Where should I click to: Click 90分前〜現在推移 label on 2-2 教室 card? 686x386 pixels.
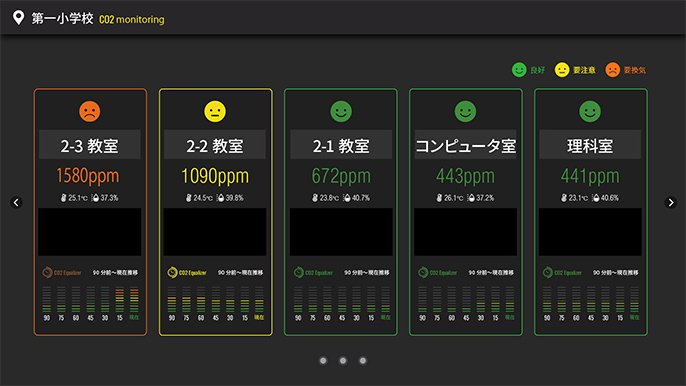coord(241,273)
